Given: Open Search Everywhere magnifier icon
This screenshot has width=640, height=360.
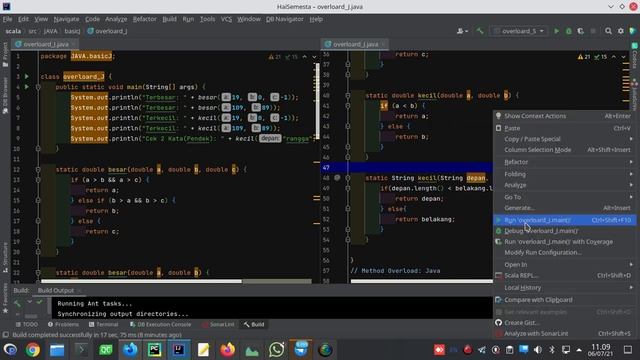Looking at the screenshot, I should (608, 31).
